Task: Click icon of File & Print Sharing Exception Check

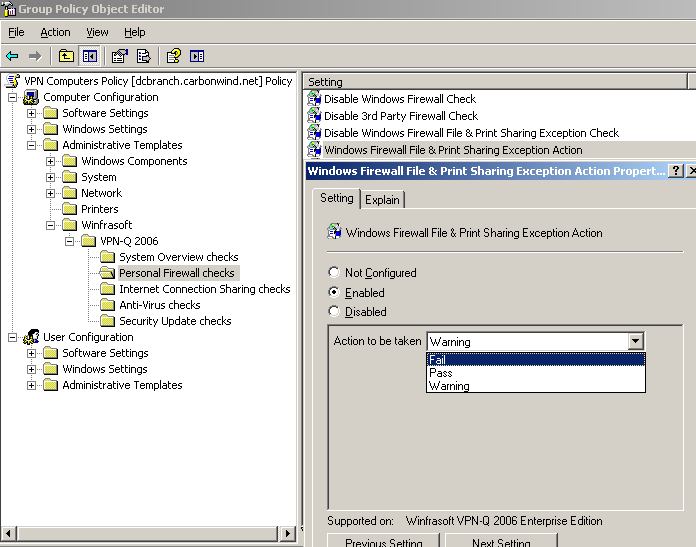Action: (314, 132)
